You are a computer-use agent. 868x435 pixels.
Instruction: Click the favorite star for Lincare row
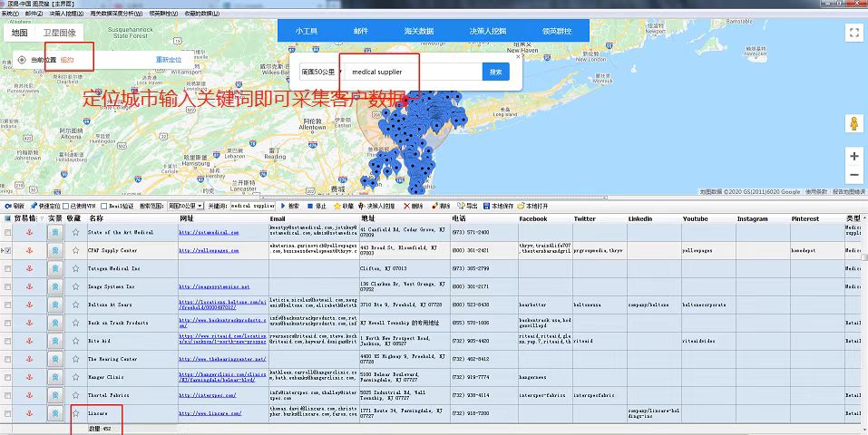coord(75,413)
